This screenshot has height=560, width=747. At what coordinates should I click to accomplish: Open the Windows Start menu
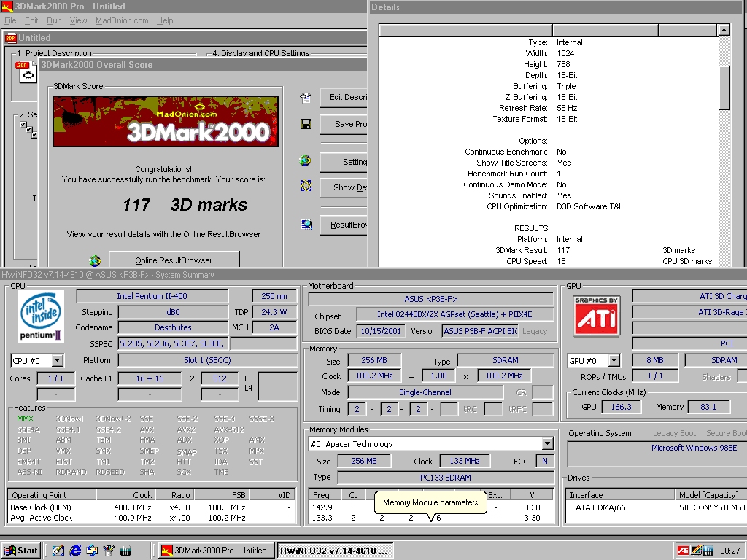point(21,551)
